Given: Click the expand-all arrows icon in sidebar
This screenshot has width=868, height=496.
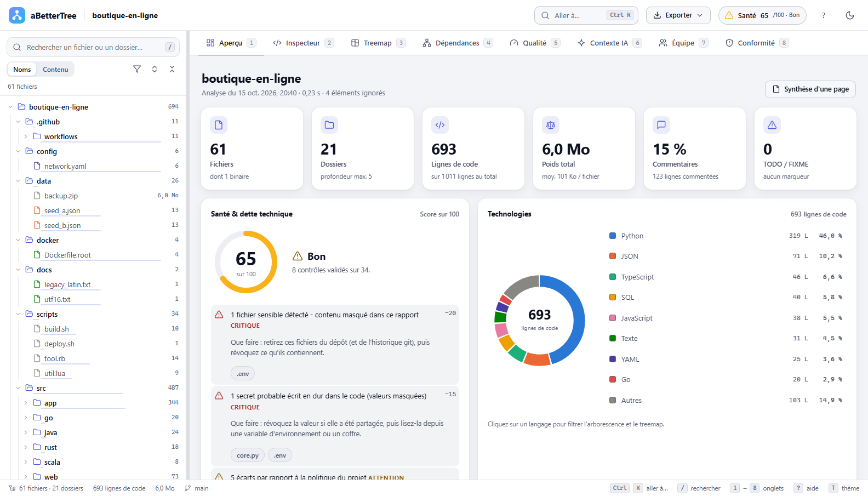Looking at the screenshot, I should pyautogui.click(x=155, y=69).
